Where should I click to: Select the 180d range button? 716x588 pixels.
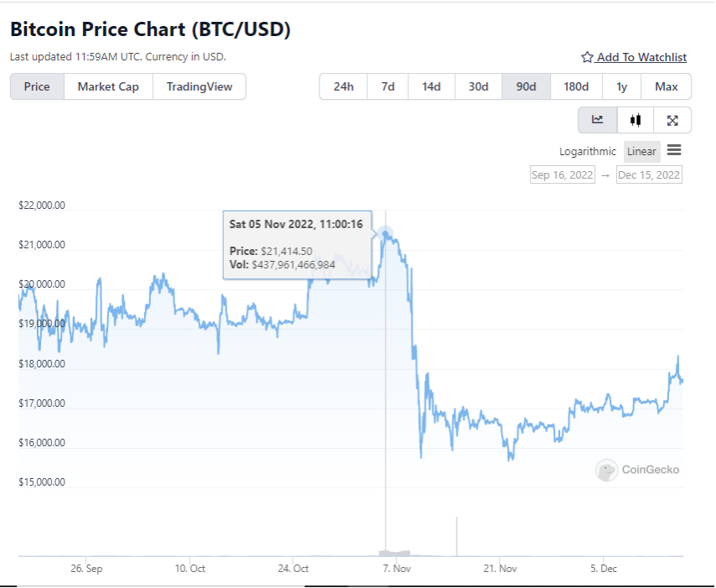pos(576,86)
